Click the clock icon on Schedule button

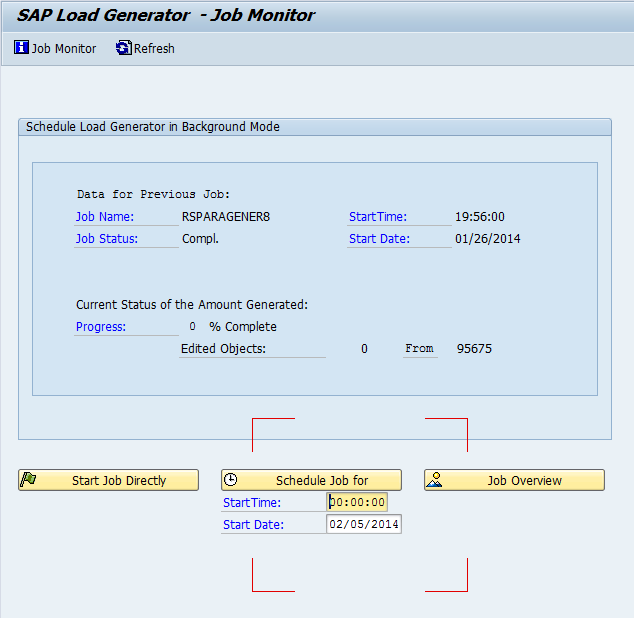(230, 480)
